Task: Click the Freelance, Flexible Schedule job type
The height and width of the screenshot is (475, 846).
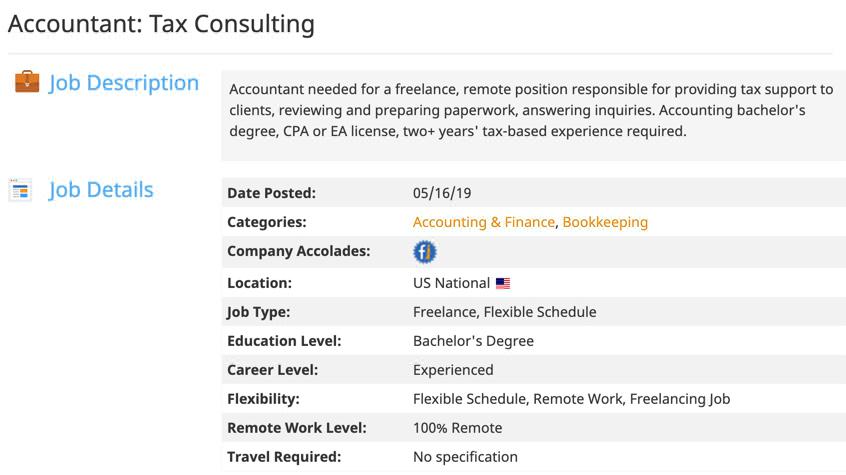Action: point(504,312)
